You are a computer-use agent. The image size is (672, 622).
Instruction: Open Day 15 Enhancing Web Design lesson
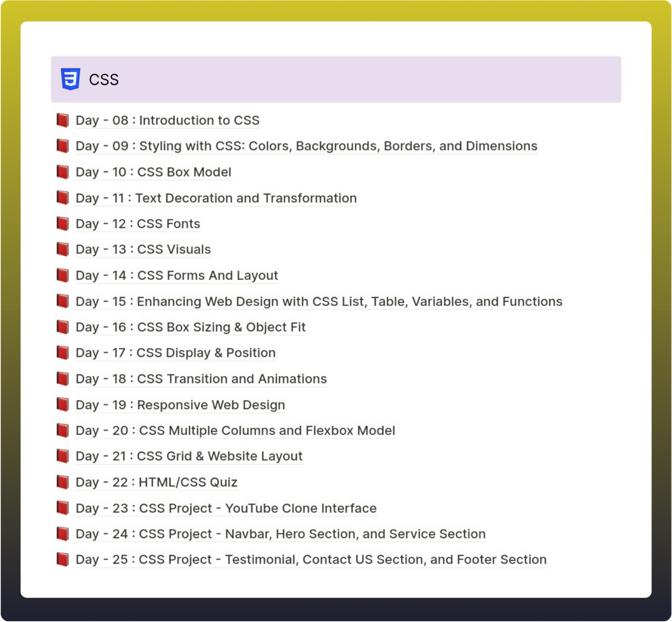click(319, 301)
